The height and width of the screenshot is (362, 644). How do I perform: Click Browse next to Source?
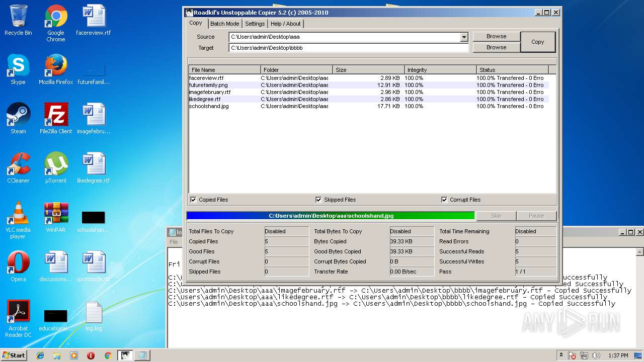496,36
